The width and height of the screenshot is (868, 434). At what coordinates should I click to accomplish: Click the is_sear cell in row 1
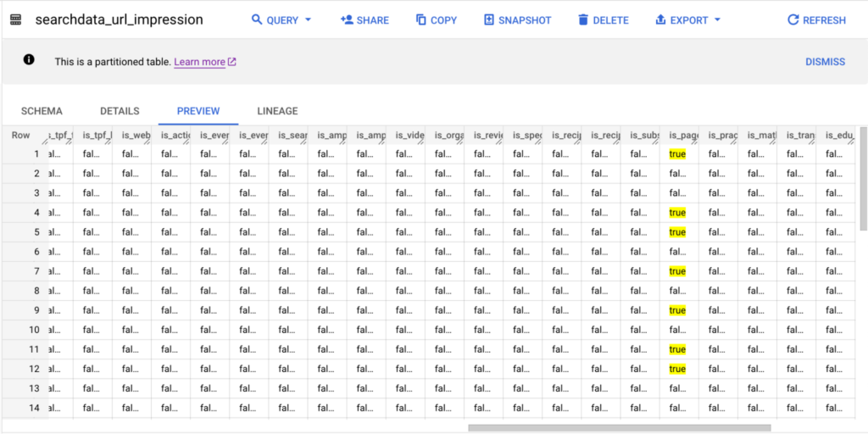pyautogui.click(x=288, y=154)
